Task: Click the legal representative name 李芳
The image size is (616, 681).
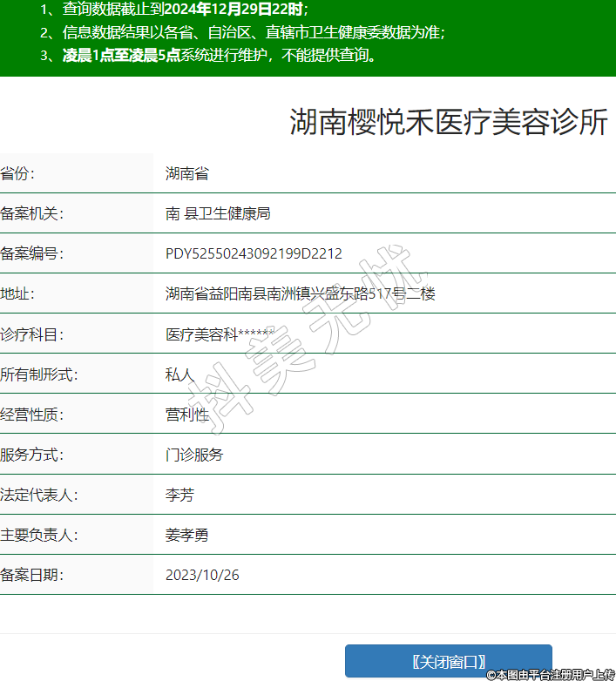Action: click(179, 495)
